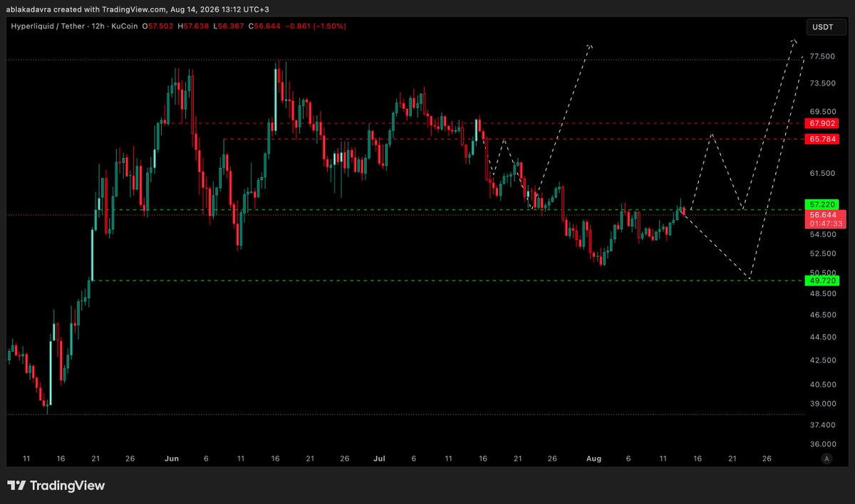Click the Jul label on time axis

[378, 459]
